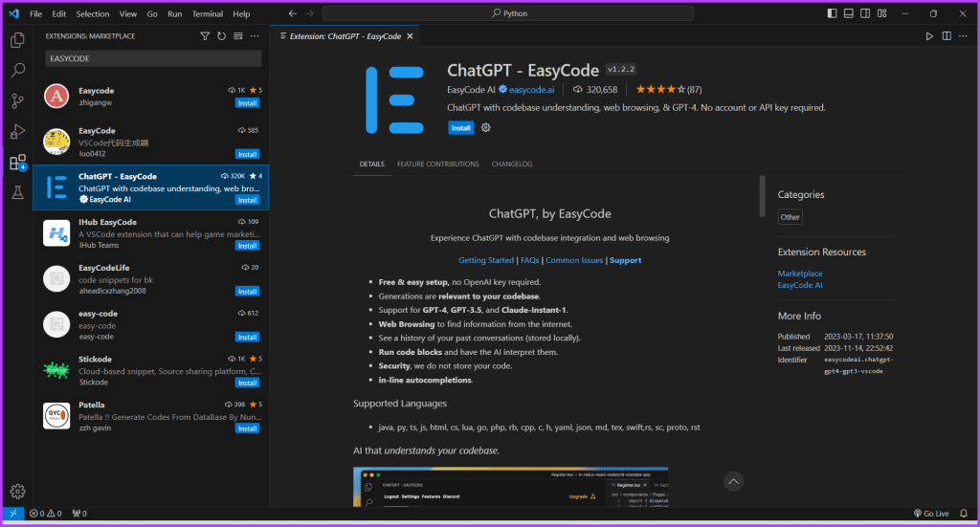The width and height of the screenshot is (980, 527).
Task: Open the Selection menu
Action: tap(93, 13)
